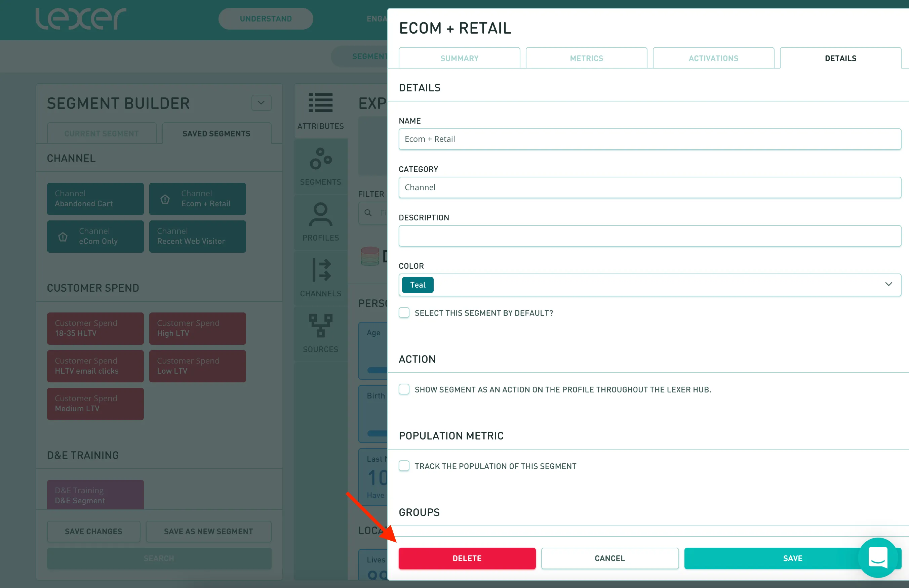
Task: Check show segment as an action
Action: (x=404, y=389)
